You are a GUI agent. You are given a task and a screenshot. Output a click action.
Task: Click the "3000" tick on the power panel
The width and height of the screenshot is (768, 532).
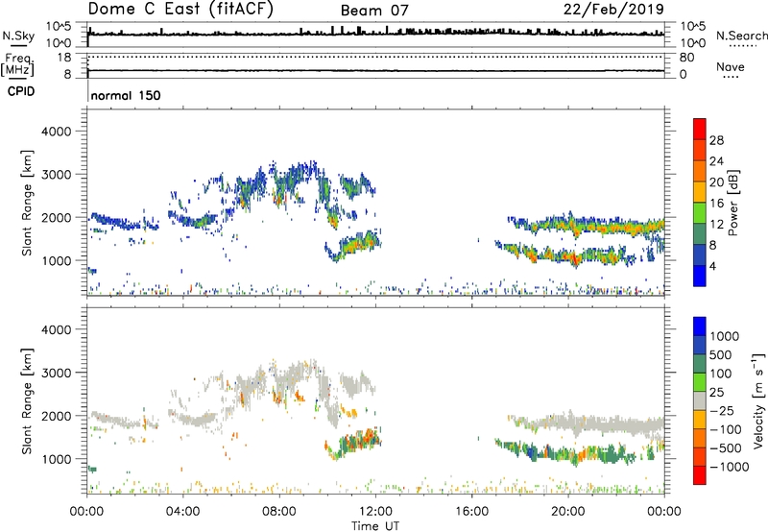pos(57,175)
